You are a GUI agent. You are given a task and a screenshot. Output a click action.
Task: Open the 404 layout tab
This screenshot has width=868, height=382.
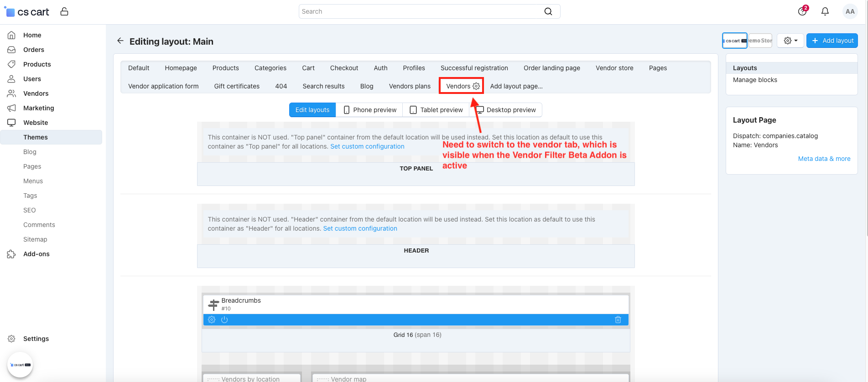tap(281, 86)
